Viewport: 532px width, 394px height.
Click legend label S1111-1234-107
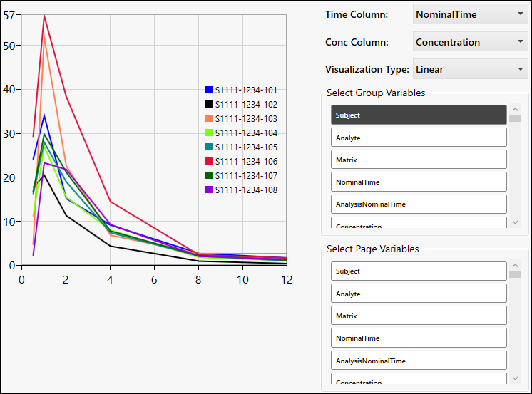click(246, 176)
